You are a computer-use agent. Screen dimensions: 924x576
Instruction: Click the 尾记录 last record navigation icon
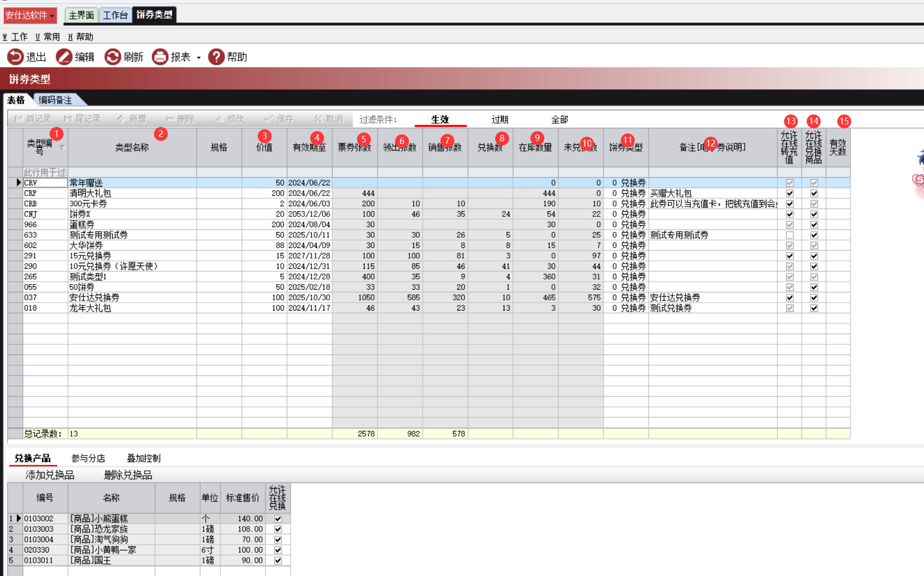point(68,119)
